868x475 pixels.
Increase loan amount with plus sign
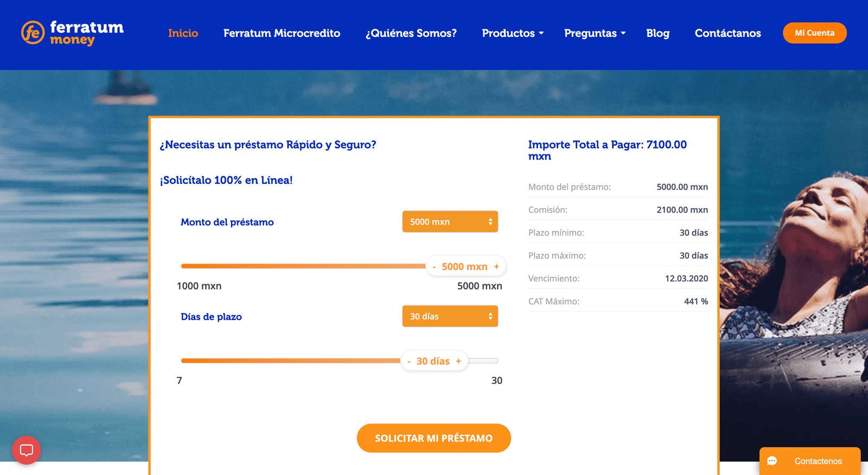(x=496, y=267)
